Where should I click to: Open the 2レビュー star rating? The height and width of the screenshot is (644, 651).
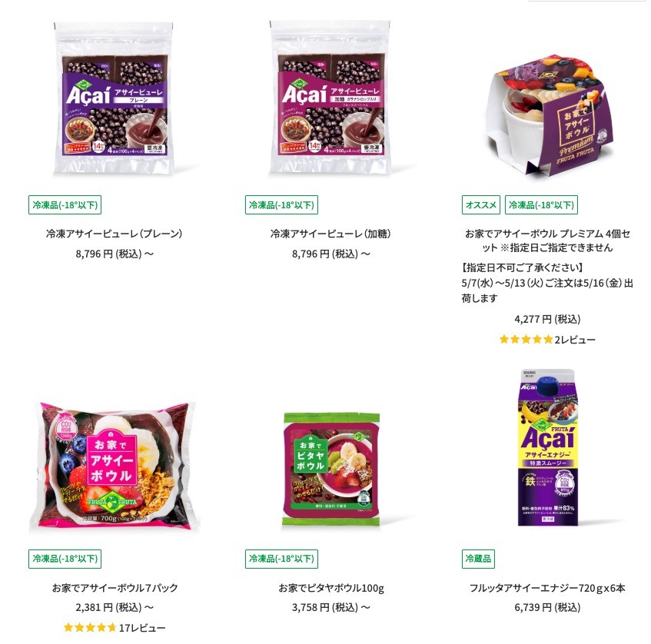click(547, 340)
